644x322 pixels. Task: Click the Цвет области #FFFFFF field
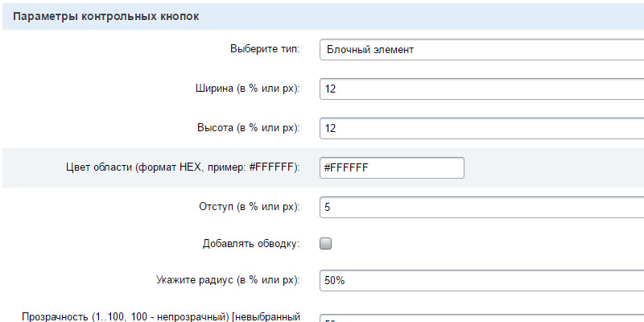point(392,167)
